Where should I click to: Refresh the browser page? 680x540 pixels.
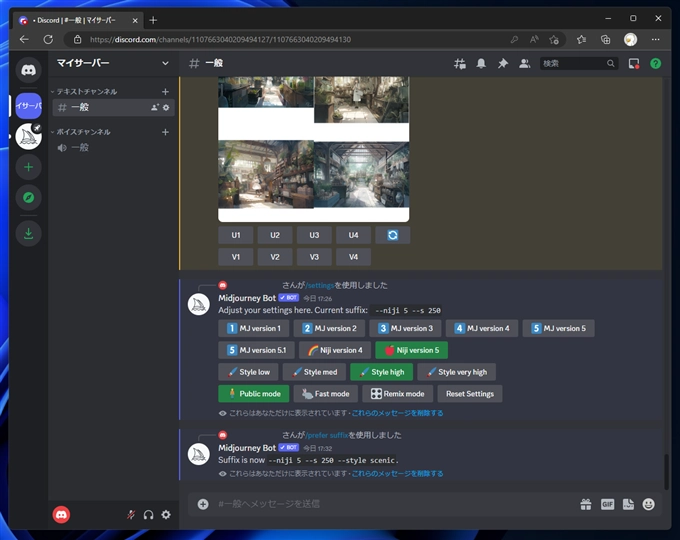[48, 39]
